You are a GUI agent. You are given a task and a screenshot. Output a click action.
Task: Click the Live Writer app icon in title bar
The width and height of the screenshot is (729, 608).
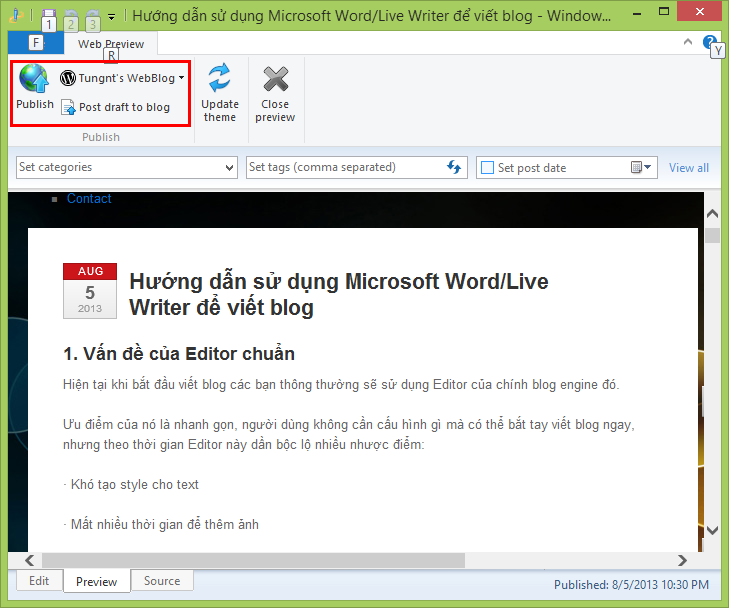pyautogui.click(x=16, y=15)
